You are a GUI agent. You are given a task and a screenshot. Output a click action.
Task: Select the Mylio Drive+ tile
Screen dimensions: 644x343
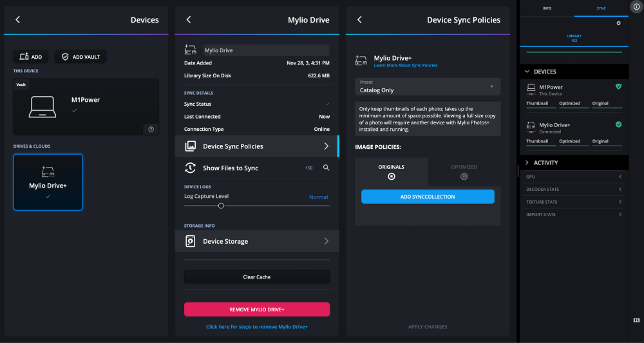[x=48, y=182]
